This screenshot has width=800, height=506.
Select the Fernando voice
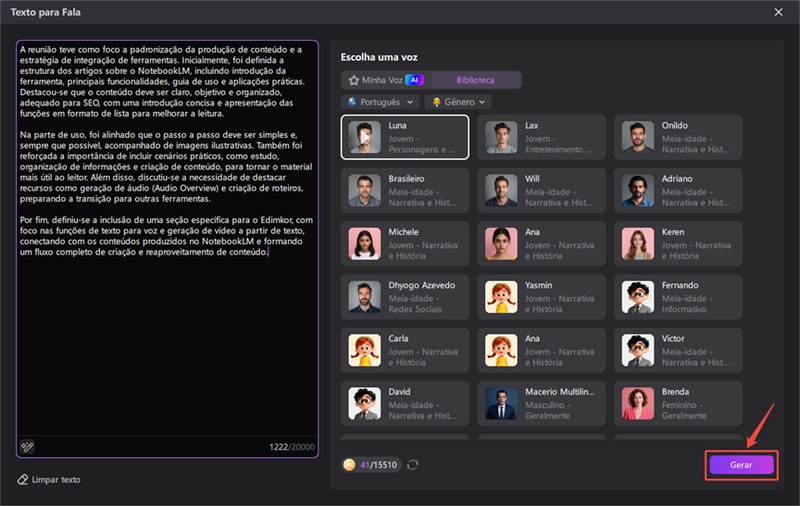(x=678, y=297)
